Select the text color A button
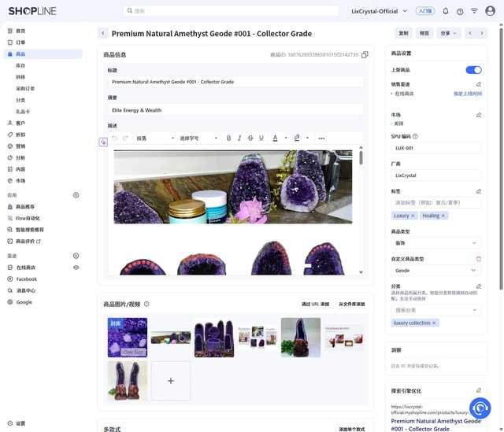The height and width of the screenshot is (432, 504). [275, 138]
